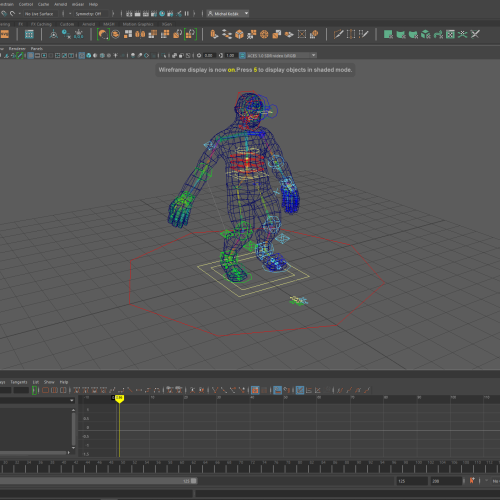Image resolution: width=500 pixels, height=500 pixels.
Task: Click the yellow current time marker in Graph Editor
Action: coord(119,398)
